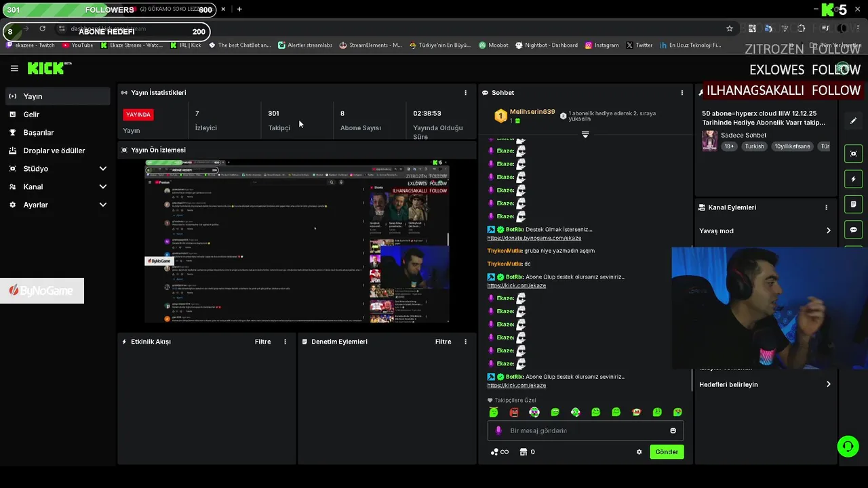Click the Abone Sayısı stat

[360, 120]
